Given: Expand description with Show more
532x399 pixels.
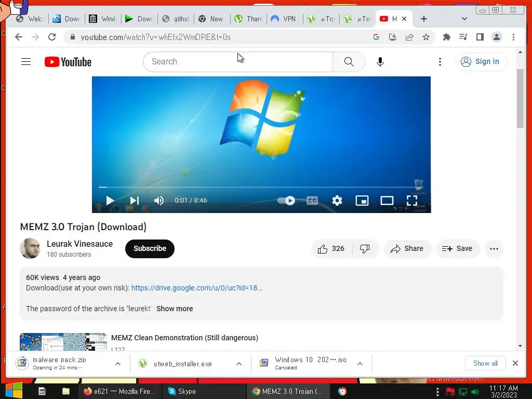Looking at the screenshot, I should 175,309.
